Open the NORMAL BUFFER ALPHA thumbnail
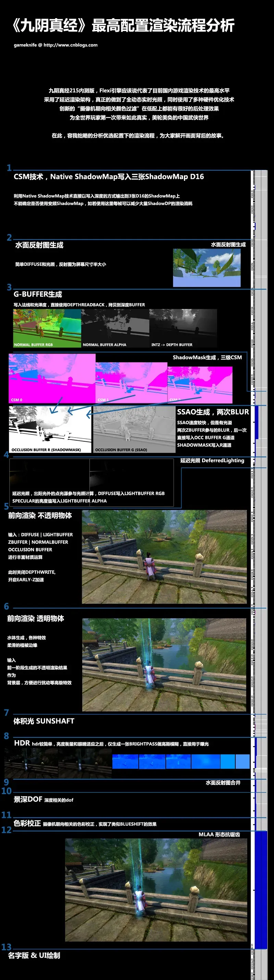Viewport: 274px width, 980px height. coord(115,328)
